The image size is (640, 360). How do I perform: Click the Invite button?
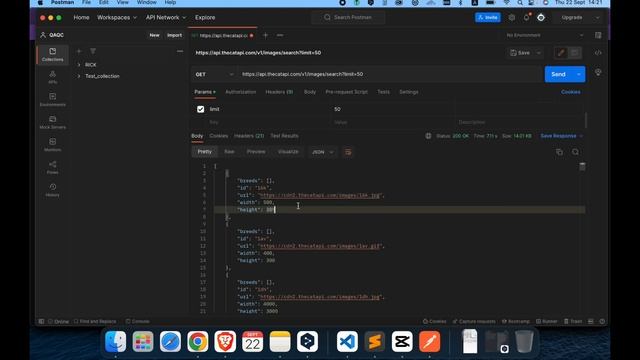(x=488, y=18)
